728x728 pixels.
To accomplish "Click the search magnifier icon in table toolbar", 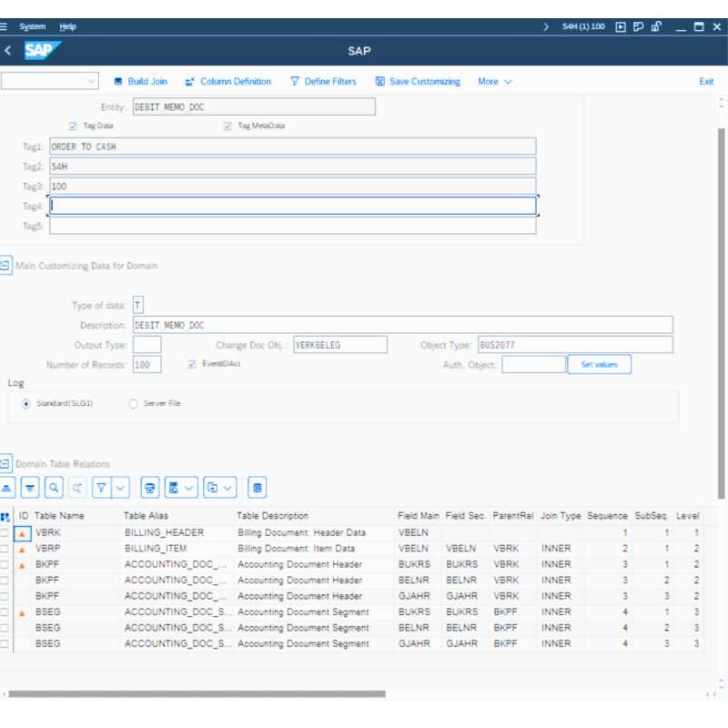I will click(55, 488).
